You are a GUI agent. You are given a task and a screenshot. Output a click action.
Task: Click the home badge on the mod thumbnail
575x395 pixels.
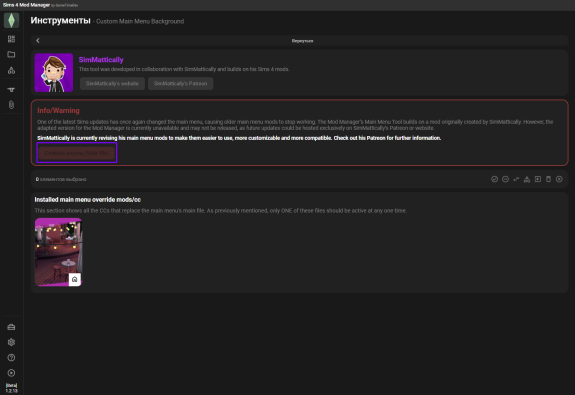[74, 279]
